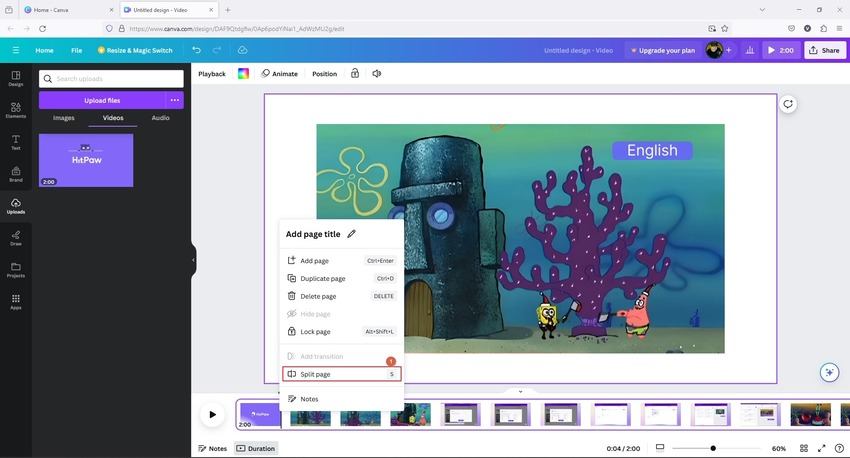Collapse the side panel with arrow handle
This screenshot has width=850, height=458.
click(x=193, y=260)
